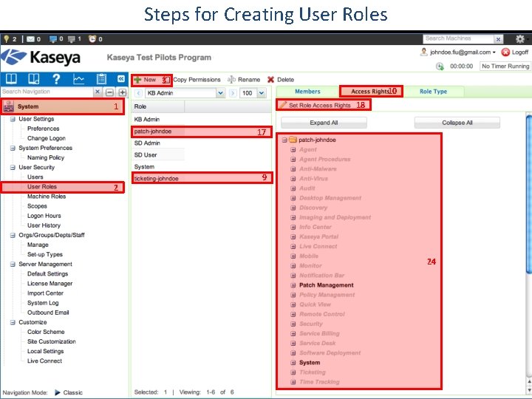Click the Logoff red icon
This screenshot has width=532, height=399.
click(x=505, y=52)
